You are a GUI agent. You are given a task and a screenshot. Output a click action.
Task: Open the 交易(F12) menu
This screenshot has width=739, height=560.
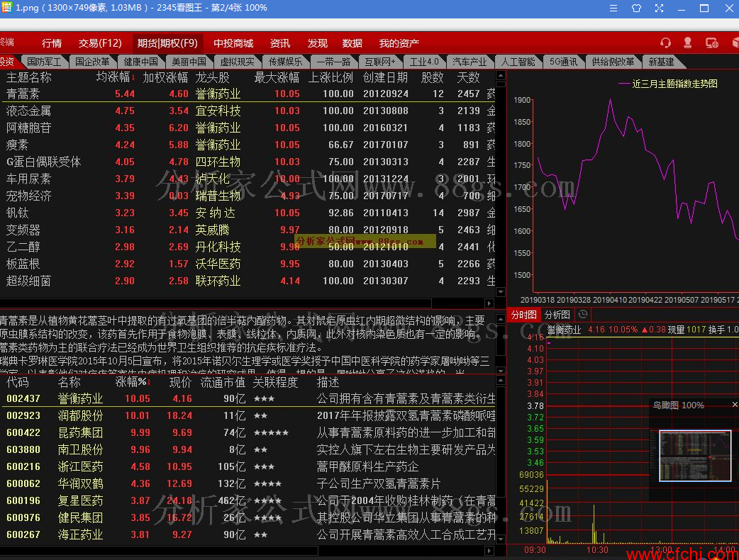[x=100, y=43]
